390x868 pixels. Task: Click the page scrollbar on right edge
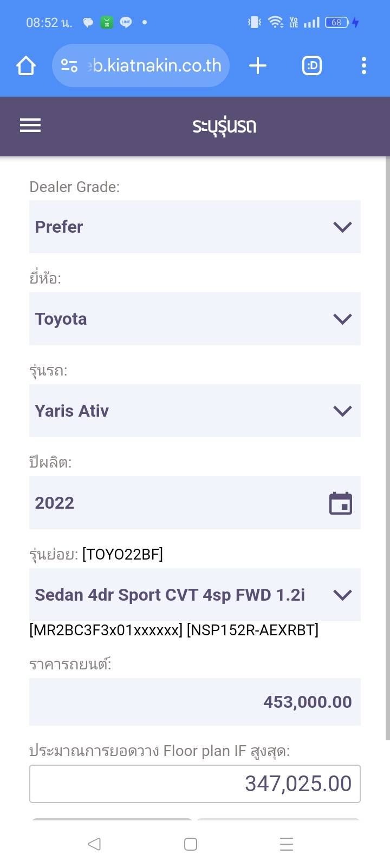coord(387,449)
